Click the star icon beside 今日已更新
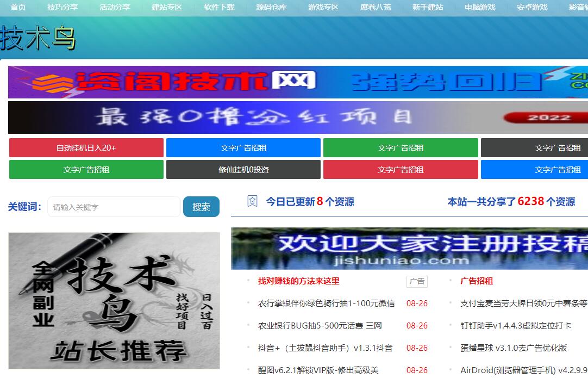This screenshot has width=588, height=378. (x=252, y=201)
